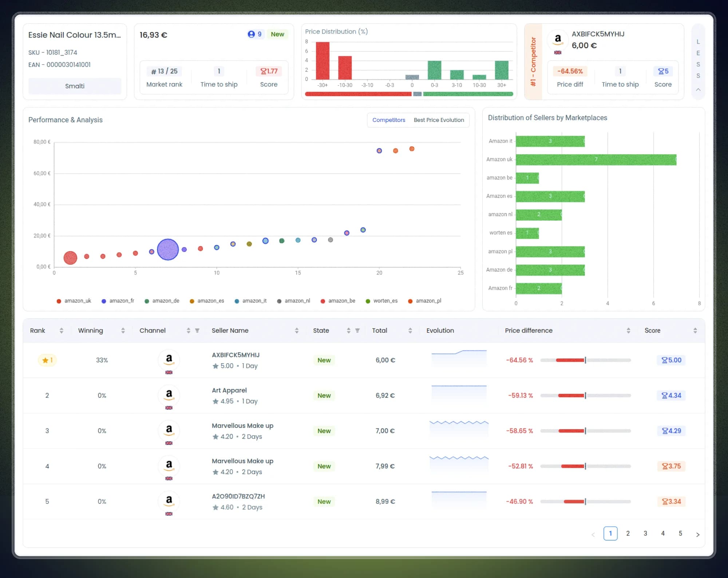Click market rank # 13 / 25
Screen dimensions: 728x578
(165, 71)
